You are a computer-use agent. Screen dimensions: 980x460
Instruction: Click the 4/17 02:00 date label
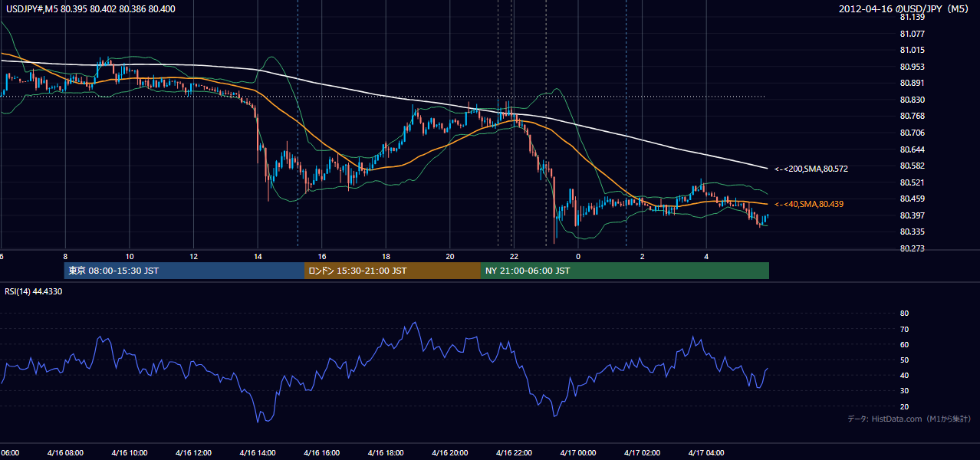pyautogui.click(x=643, y=452)
